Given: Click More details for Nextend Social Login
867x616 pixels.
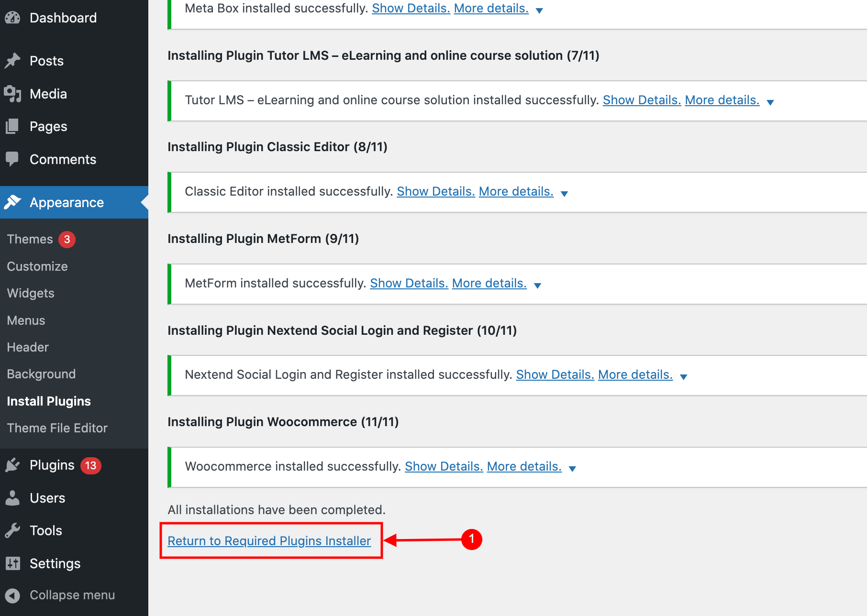Looking at the screenshot, I should [x=635, y=374].
